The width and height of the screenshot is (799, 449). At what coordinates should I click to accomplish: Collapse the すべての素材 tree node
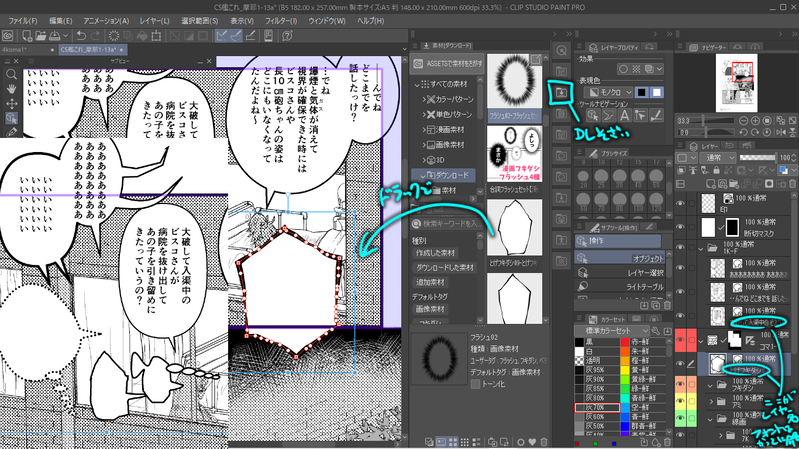[417, 84]
